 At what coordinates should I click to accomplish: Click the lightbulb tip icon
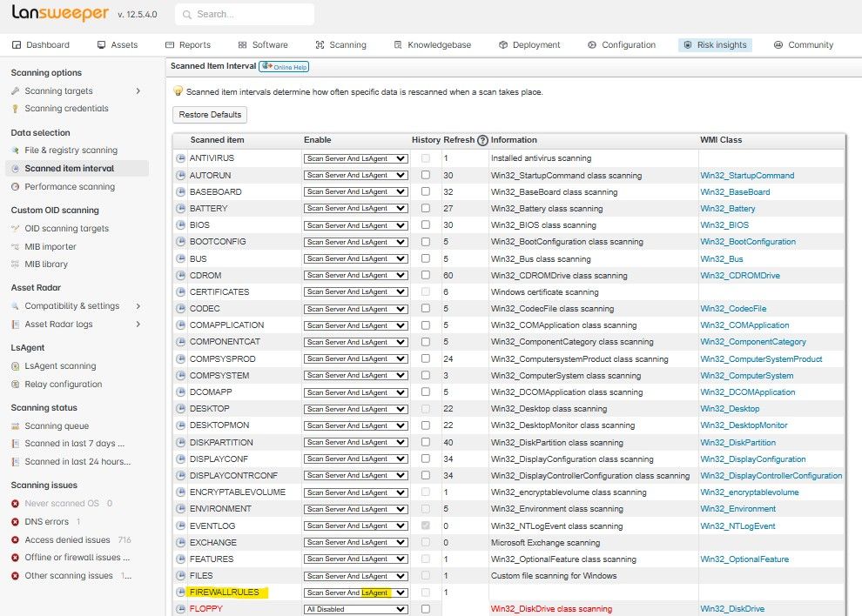[178, 91]
